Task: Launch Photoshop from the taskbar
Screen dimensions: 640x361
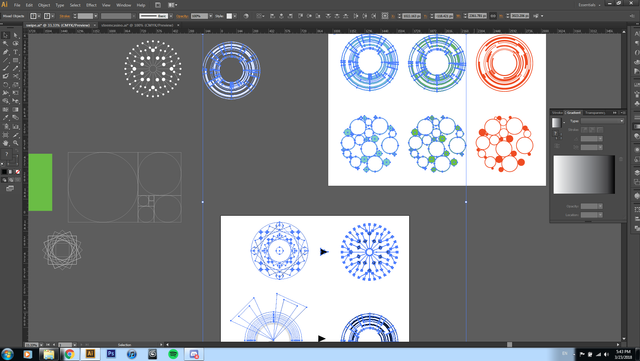Action: point(111,354)
